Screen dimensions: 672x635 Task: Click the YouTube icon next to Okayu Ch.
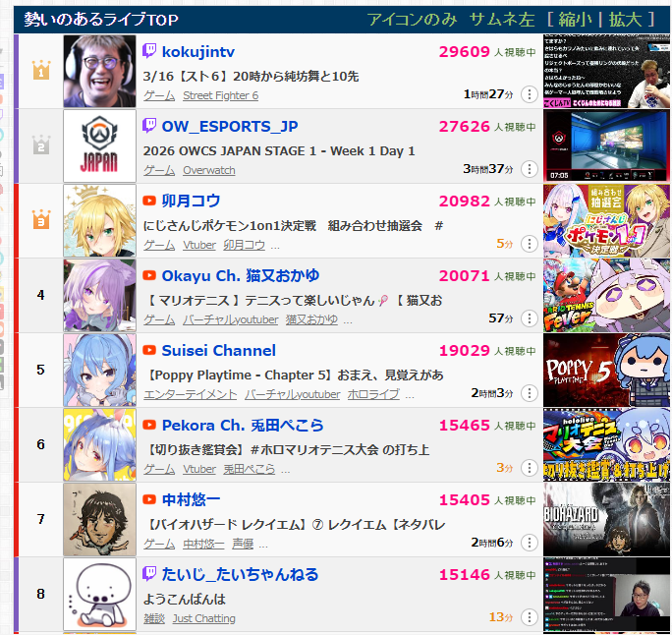pyautogui.click(x=149, y=275)
